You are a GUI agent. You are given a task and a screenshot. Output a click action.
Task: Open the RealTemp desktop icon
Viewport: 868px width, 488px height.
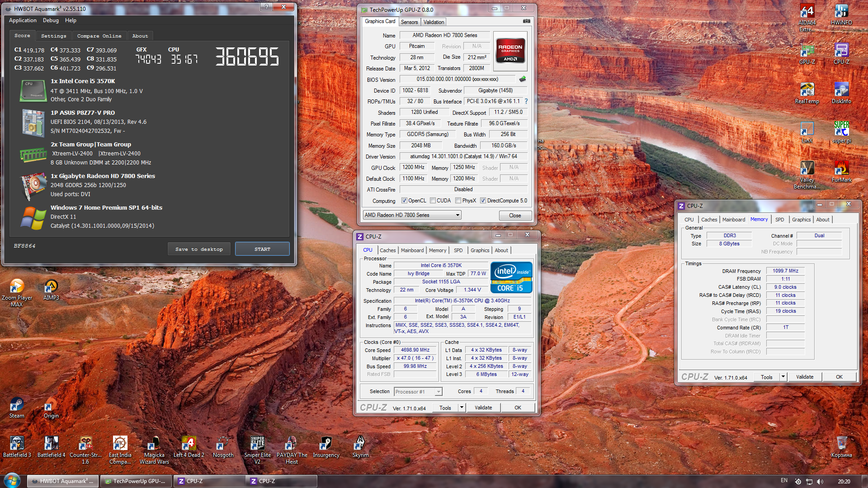click(x=807, y=93)
